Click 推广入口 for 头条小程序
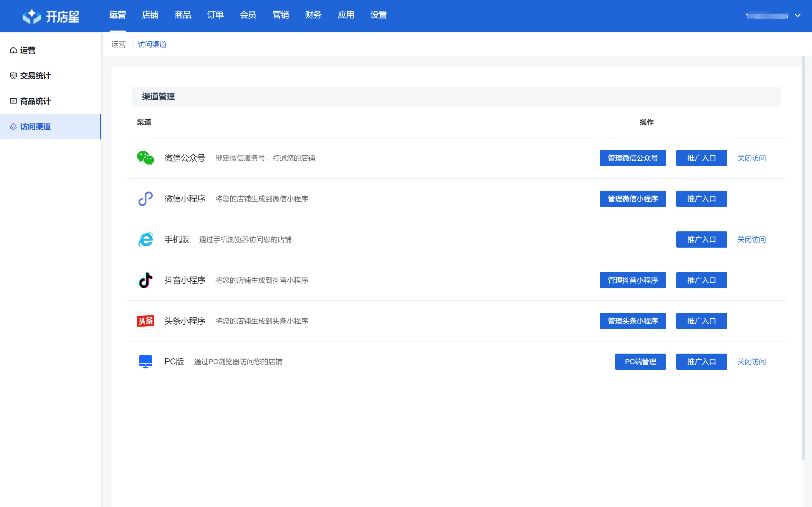Image resolution: width=812 pixels, height=507 pixels. (x=701, y=321)
